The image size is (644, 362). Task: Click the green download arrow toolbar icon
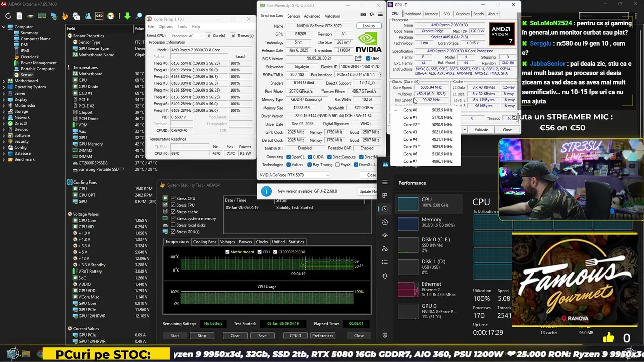tap(127, 16)
